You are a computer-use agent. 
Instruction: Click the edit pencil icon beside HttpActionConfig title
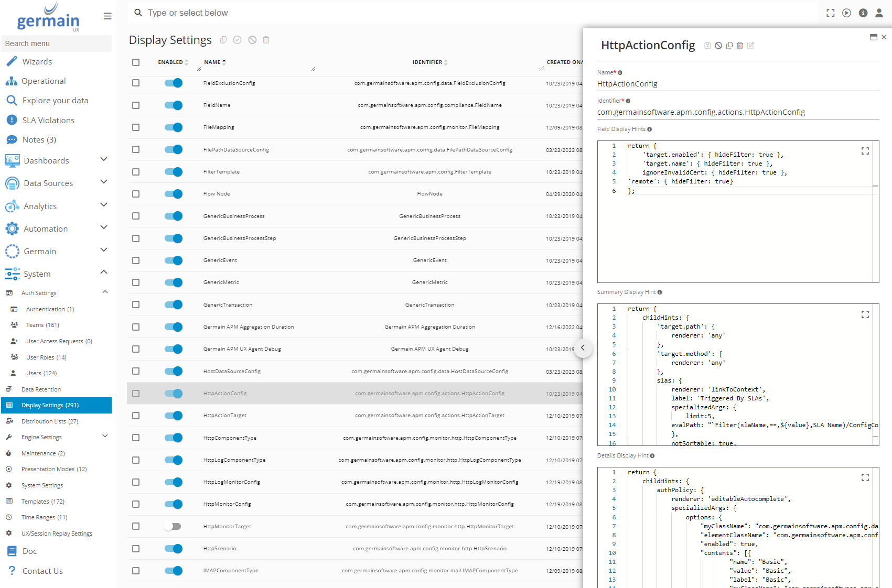point(750,46)
